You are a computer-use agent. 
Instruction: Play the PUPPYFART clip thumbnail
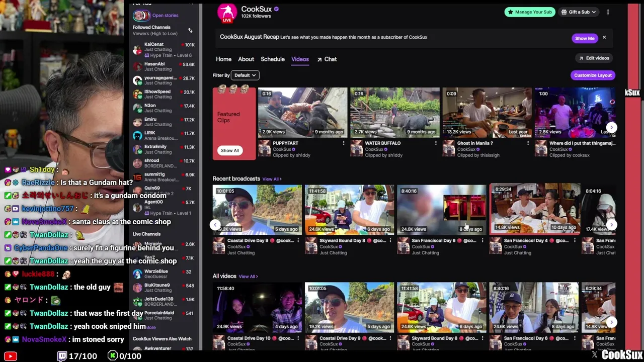(302, 113)
